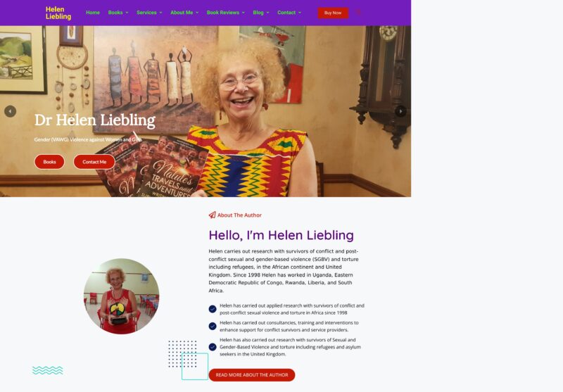Expand the Books dropdown menu
The image size is (563, 392).
[118, 13]
